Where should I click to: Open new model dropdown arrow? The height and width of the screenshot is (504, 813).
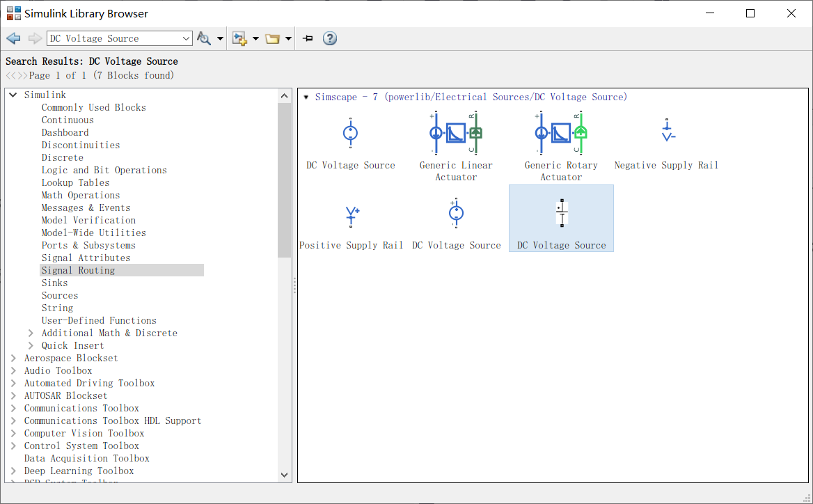pos(255,38)
